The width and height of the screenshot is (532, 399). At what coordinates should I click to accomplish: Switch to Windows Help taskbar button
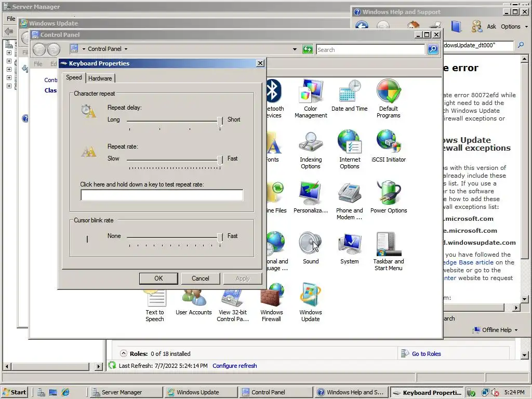coord(351,392)
